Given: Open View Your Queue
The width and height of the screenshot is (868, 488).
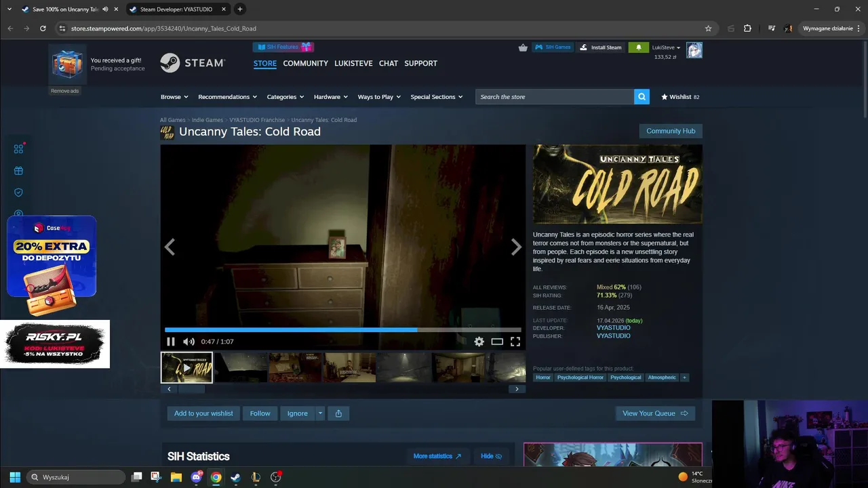Looking at the screenshot, I should [655, 413].
